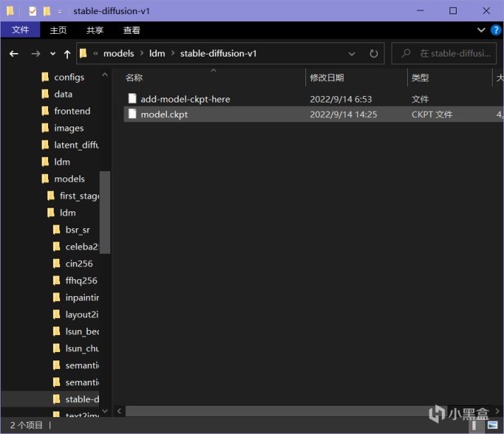The image size is (504, 434).
Task: Open the Explorer help icon
Action: [496, 30]
